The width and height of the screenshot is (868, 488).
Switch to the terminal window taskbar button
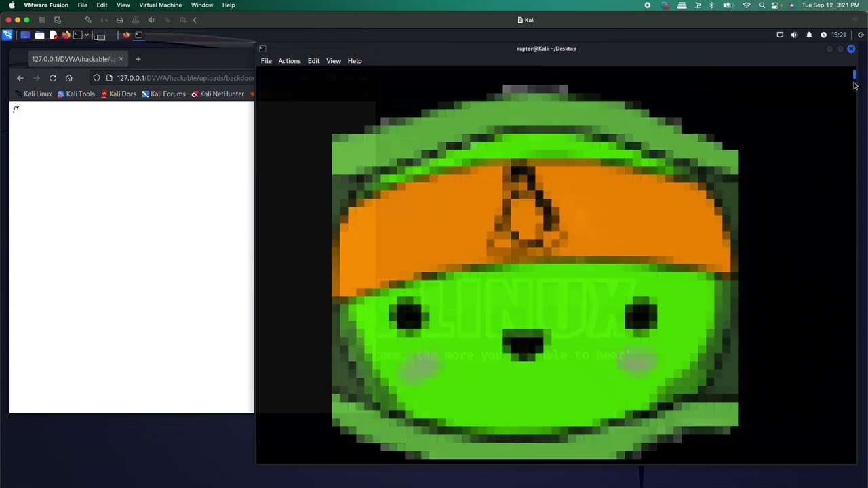138,35
